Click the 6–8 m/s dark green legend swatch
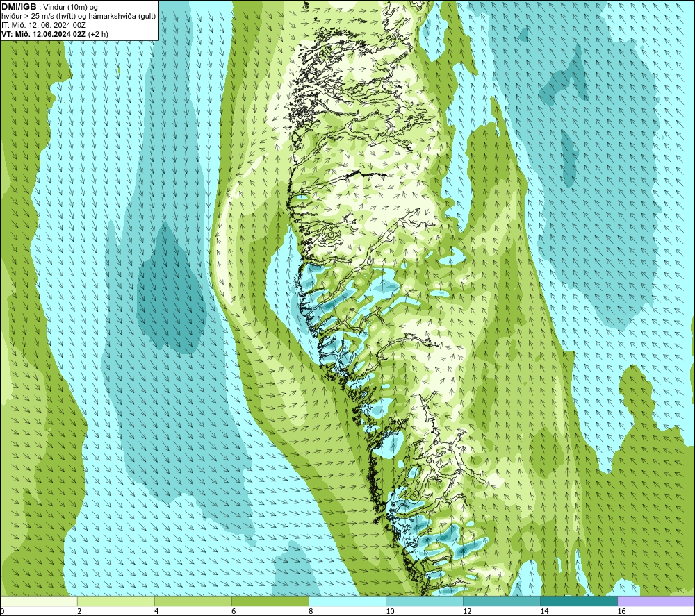The height and width of the screenshot is (616, 695). 270,601
